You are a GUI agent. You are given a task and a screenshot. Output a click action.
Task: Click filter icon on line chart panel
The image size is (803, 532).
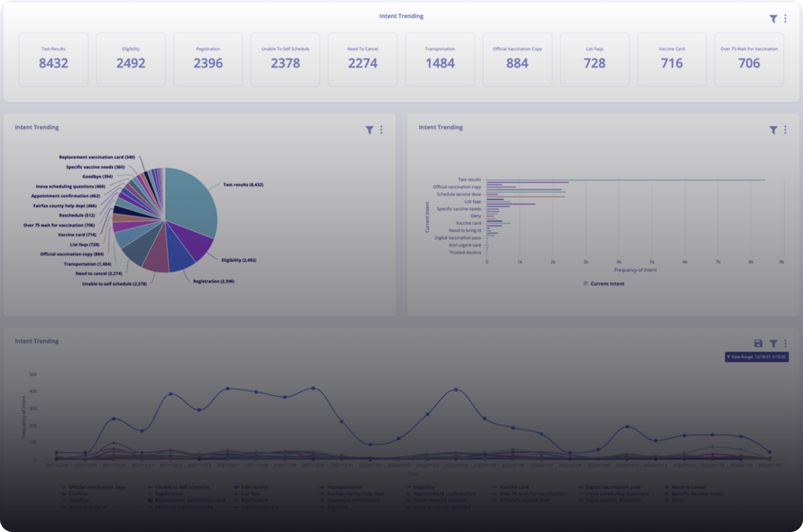773,343
